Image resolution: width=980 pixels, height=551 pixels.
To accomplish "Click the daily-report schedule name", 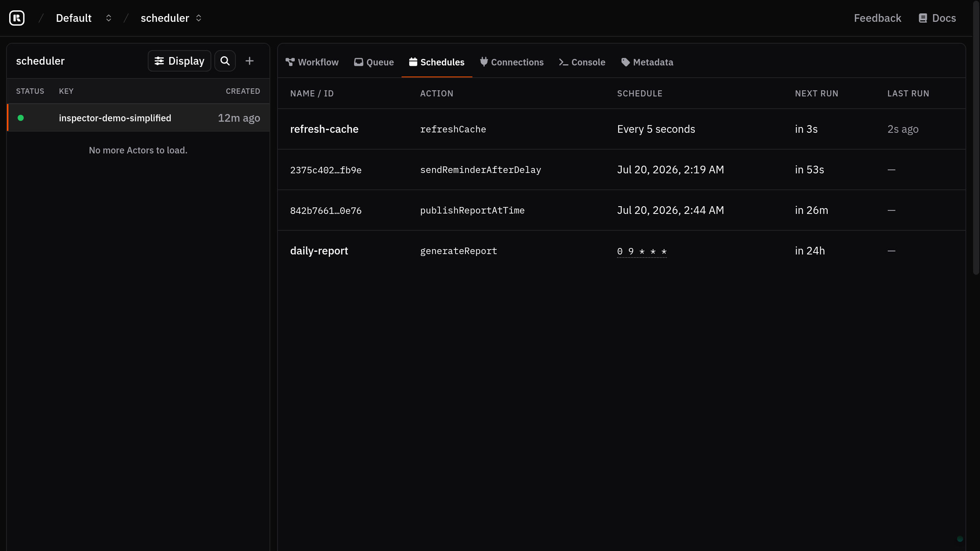I will pyautogui.click(x=319, y=251).
